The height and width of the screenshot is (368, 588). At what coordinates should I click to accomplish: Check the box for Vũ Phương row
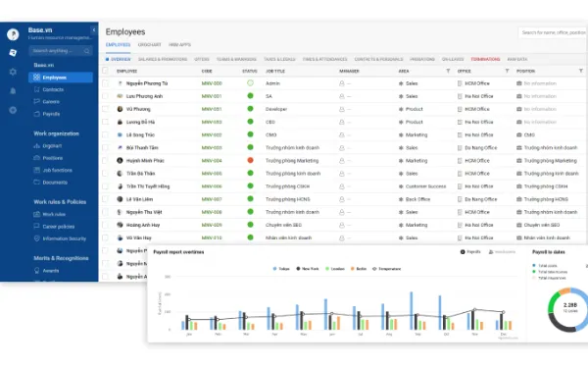[x=105, y=109]
